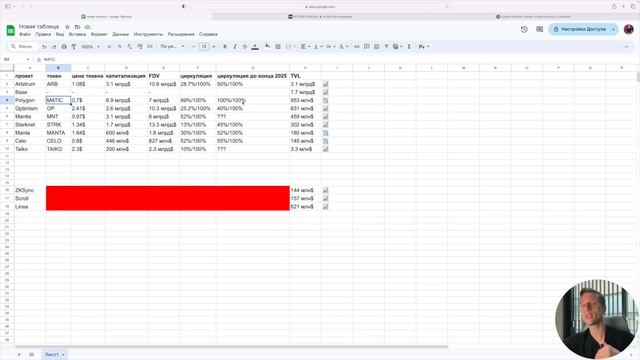Add a new sheet with plus
The image size is (640, 360).
[19, 354]
